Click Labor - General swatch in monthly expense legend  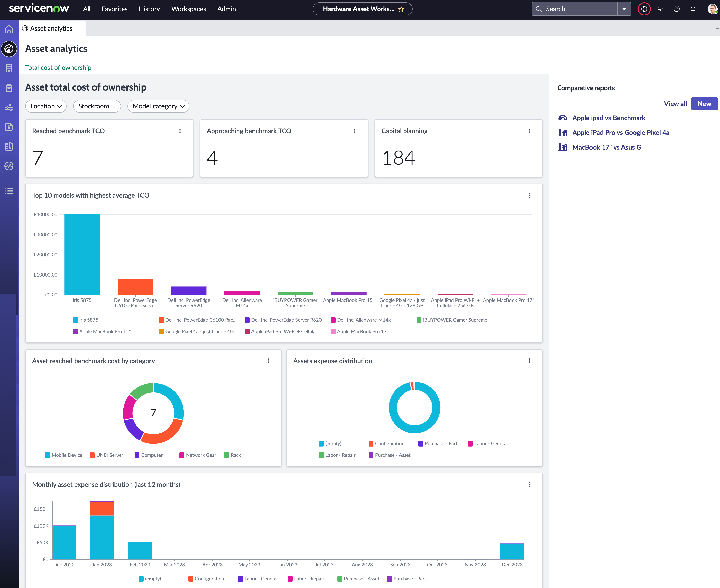tap(240, 579)
